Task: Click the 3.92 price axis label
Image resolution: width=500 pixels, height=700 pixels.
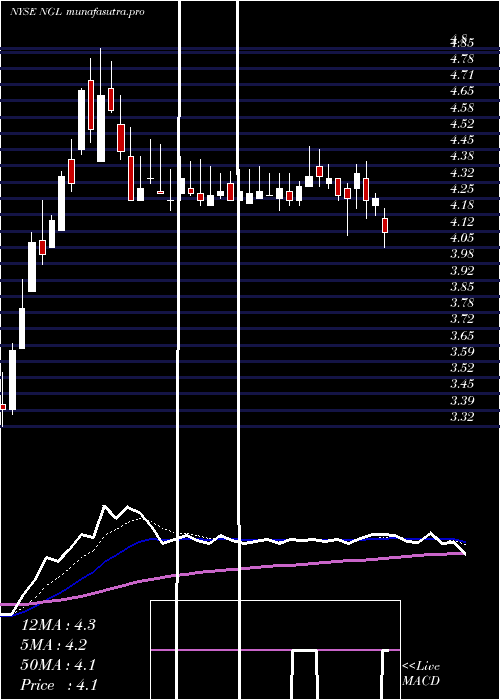Action: click(462, 270)
